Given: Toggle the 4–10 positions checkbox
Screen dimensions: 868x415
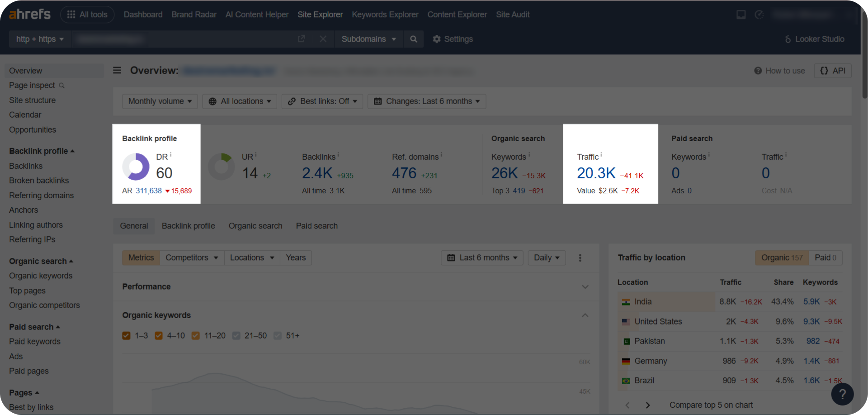Looking at the screenshot, I should pos(159,336).
